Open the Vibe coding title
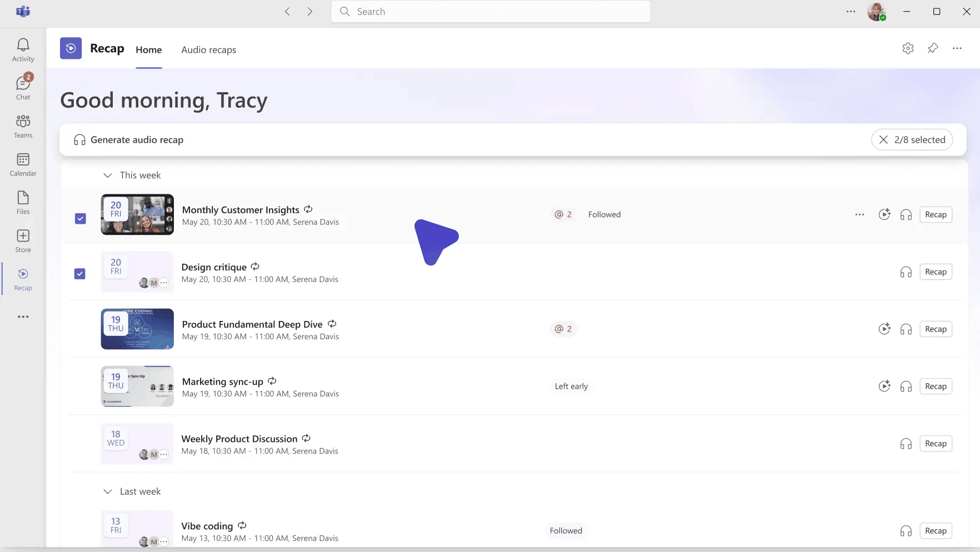 click(207, 526)
